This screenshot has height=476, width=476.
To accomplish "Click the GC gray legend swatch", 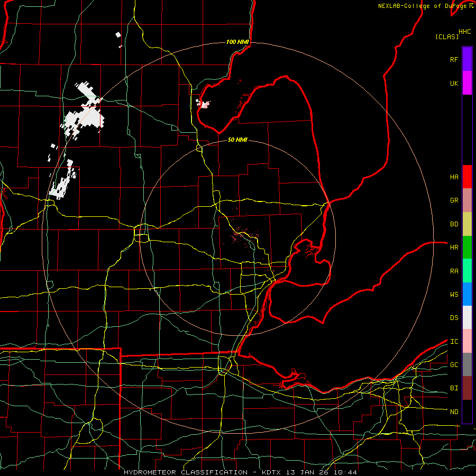I will (467, 364).
